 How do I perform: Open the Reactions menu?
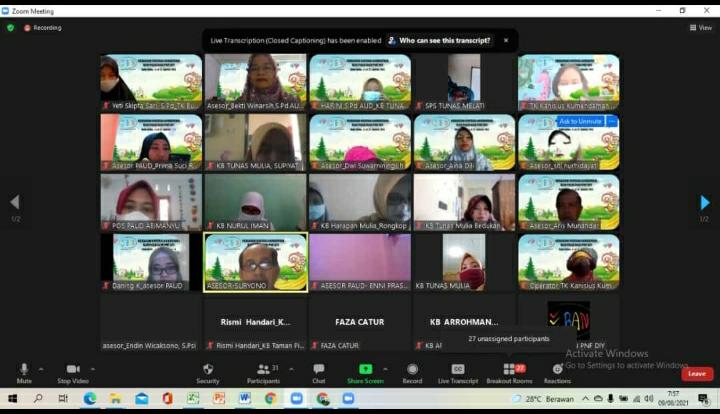pos(557,371)
